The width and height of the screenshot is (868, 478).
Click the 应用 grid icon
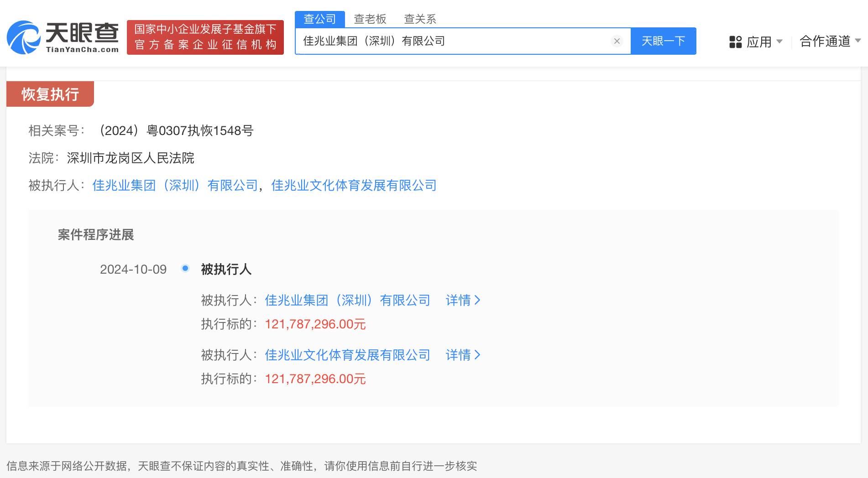click(x=735, y=42)
